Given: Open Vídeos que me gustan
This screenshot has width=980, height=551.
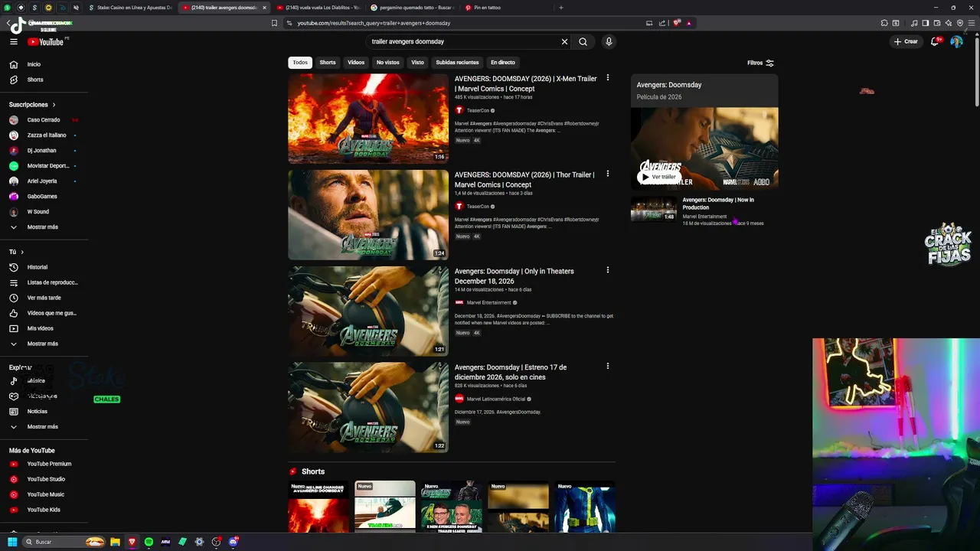Looking at the screenshot, I should pos(51,313).
